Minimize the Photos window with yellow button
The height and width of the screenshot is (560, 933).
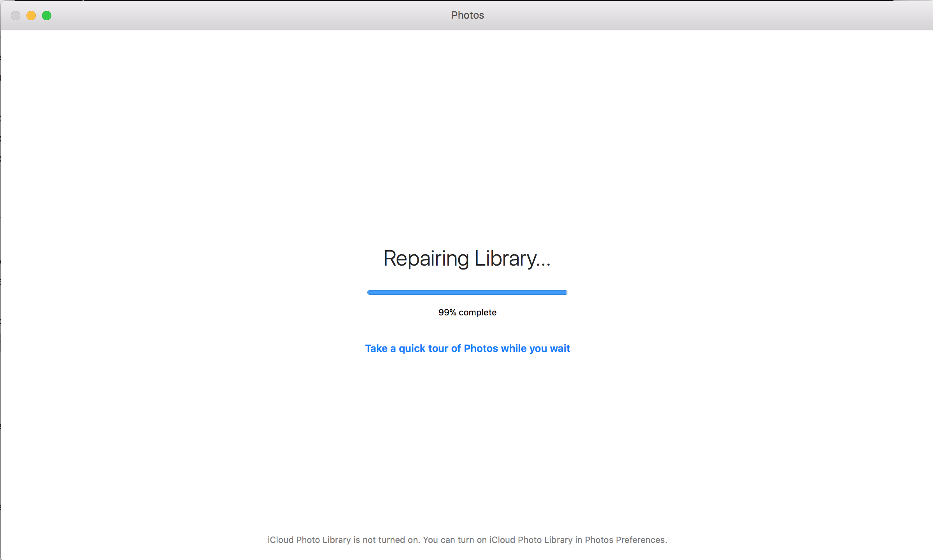(31, 16)
